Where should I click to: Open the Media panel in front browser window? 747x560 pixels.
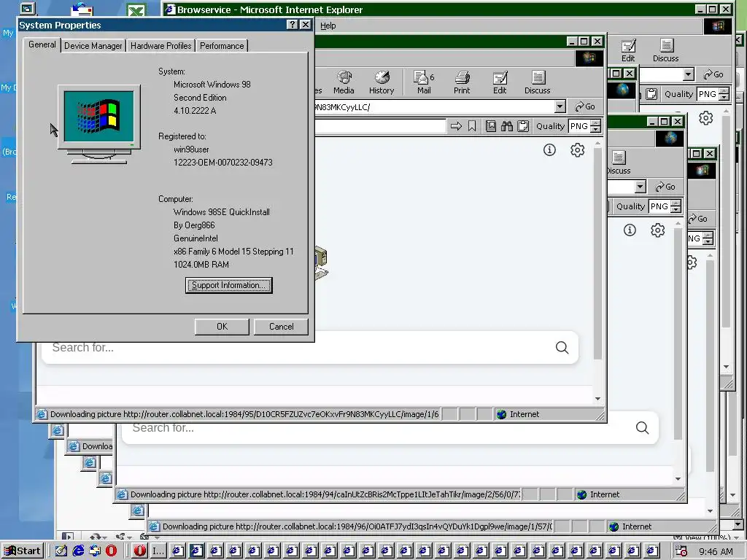click(x=344, y=82)
